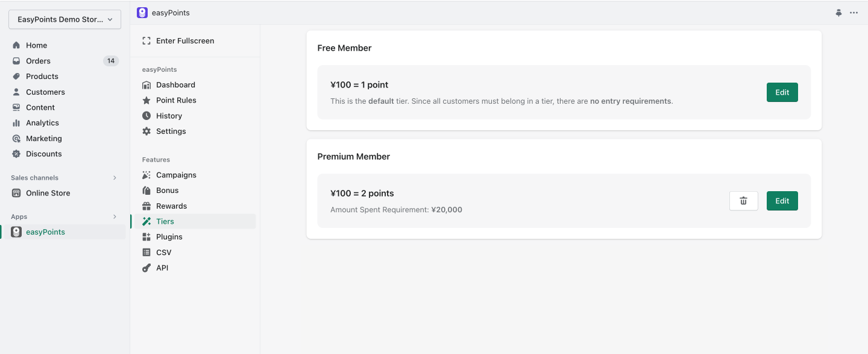Click the Campaigns party popper icon
This screenshot has height=354, width=868.
(146, 175)
